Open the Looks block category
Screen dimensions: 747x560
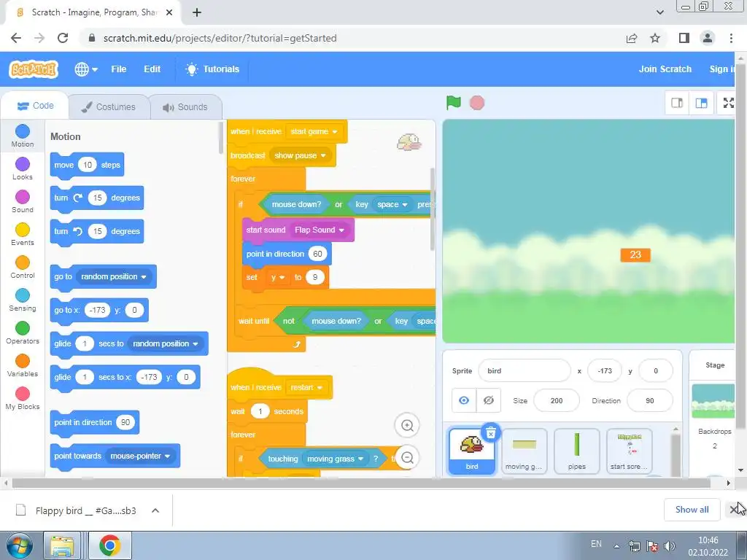[x=23, y=169]
